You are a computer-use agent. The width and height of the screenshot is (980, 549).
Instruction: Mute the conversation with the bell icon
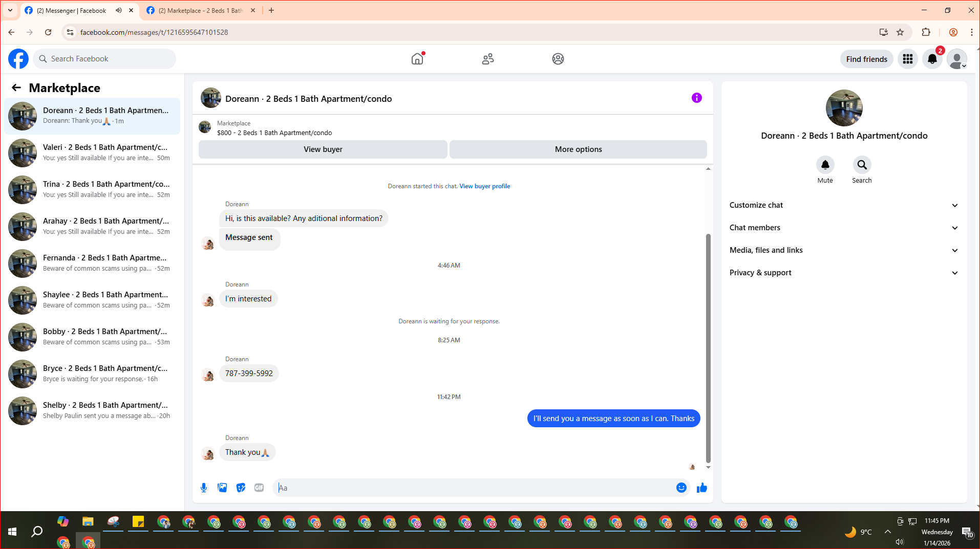(x=825, y=165)
